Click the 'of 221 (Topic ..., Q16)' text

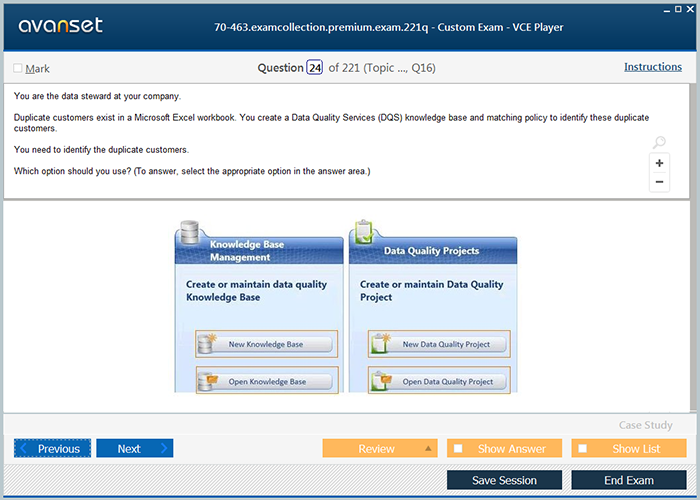(x=382, y=68)
